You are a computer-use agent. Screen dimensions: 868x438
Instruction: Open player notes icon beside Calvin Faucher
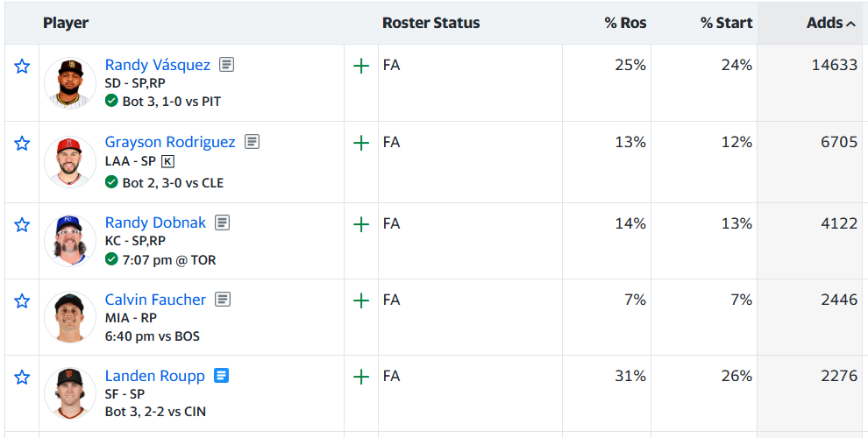coord(223,300)
